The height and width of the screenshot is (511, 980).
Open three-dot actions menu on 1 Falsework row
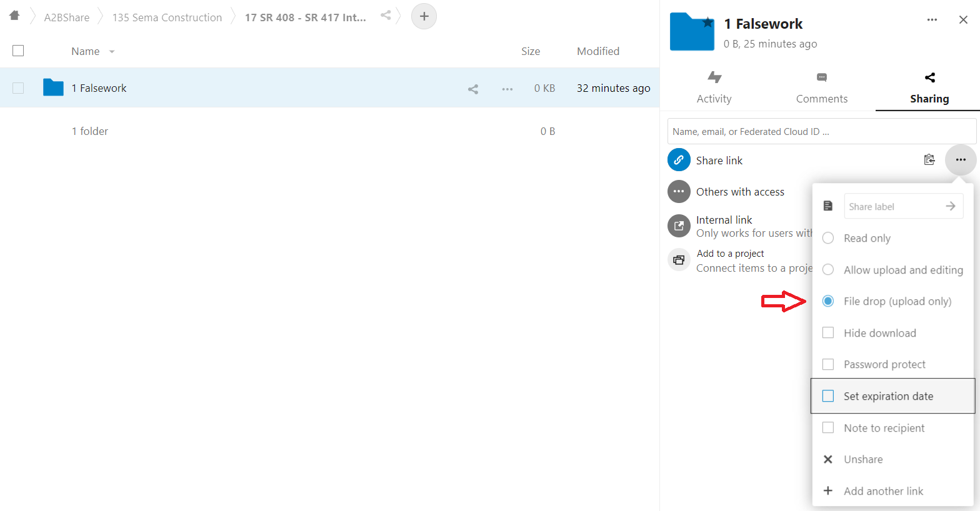click(507, 89)
